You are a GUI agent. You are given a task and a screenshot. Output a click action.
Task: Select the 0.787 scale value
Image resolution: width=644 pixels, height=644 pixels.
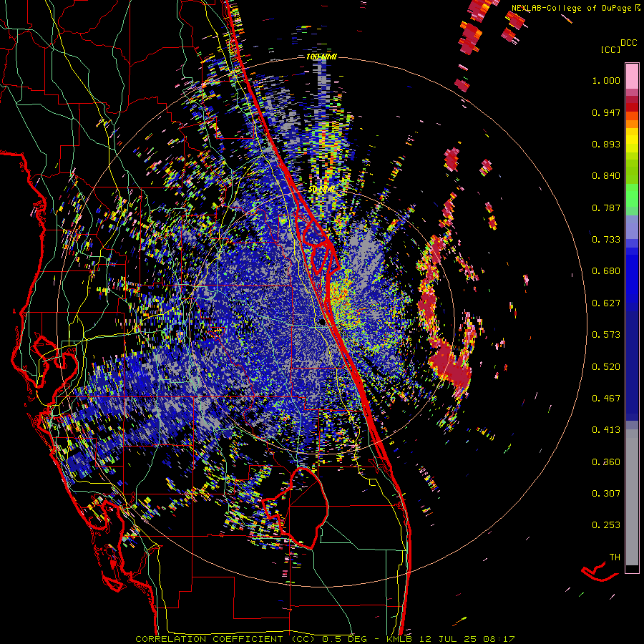point(606,208)
